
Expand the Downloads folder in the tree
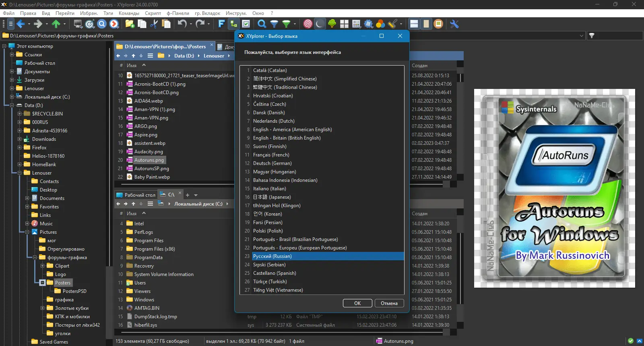(x=19, y=139)
